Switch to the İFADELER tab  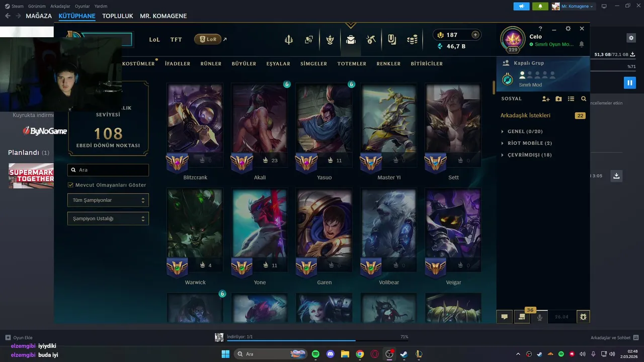click(x=178, y=64)
